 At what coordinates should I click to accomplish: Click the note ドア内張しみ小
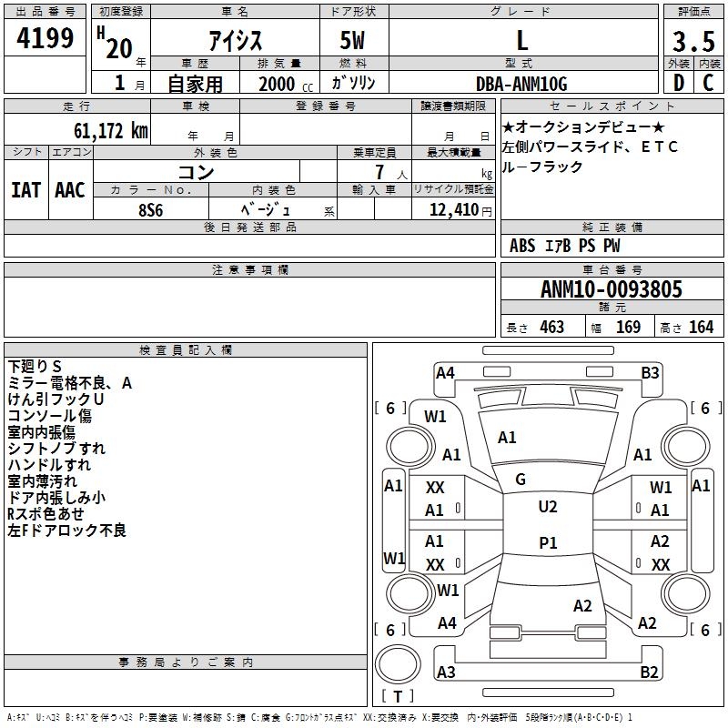click(56, 498)
